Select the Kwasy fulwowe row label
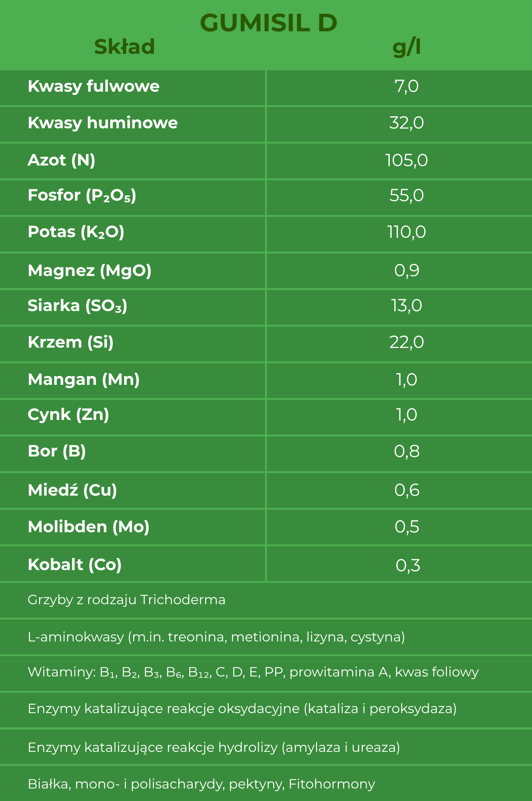Viewport: 532px width, 801px height. tap(94, 86)
